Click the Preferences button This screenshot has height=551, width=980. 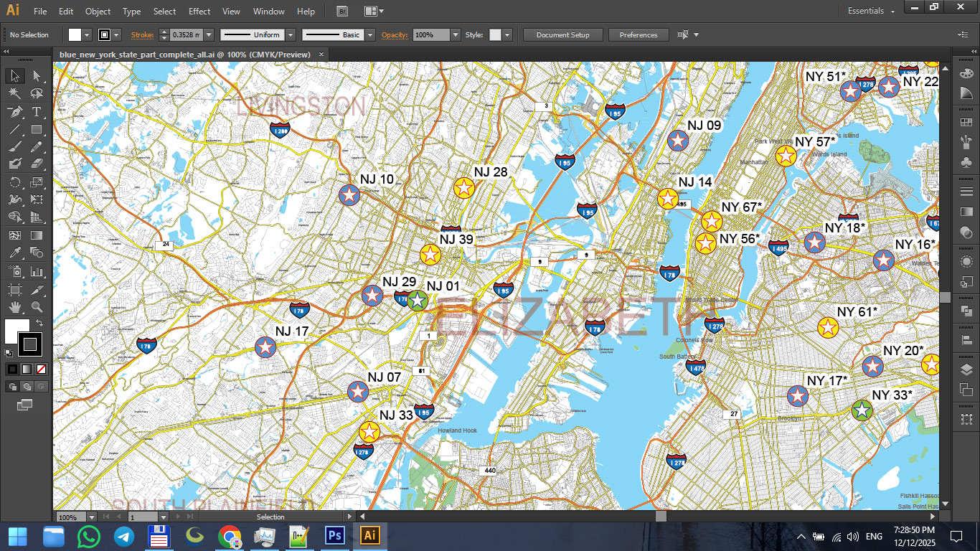click(x=639, y=34)
